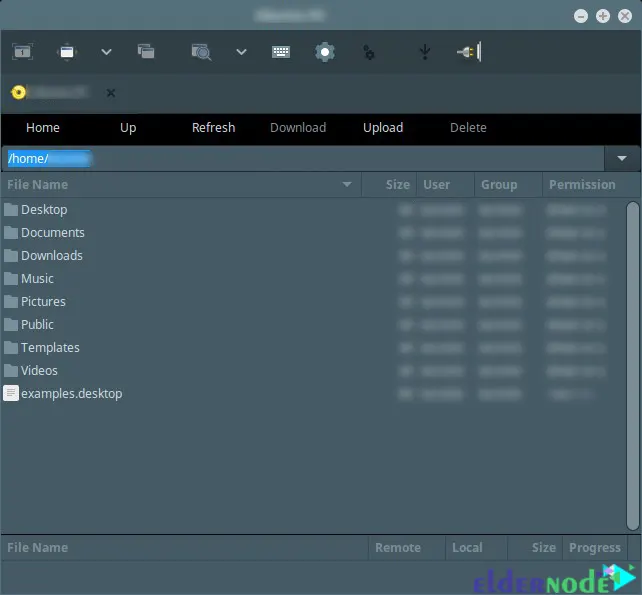Screen dimensions: 642x595
Task: Click the tools icon in toolbar
Action: pos(369,53)
